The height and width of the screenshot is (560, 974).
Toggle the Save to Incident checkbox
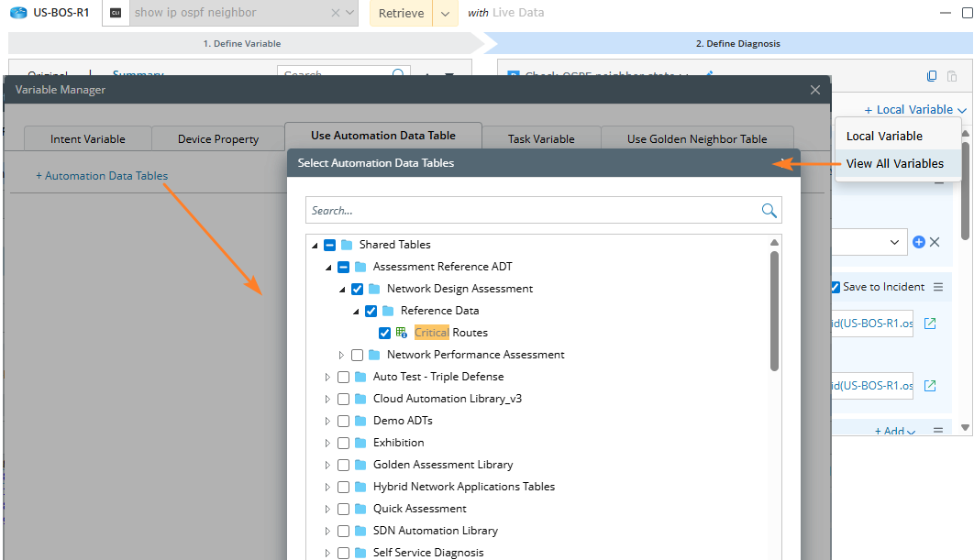(x=835, y=287)
